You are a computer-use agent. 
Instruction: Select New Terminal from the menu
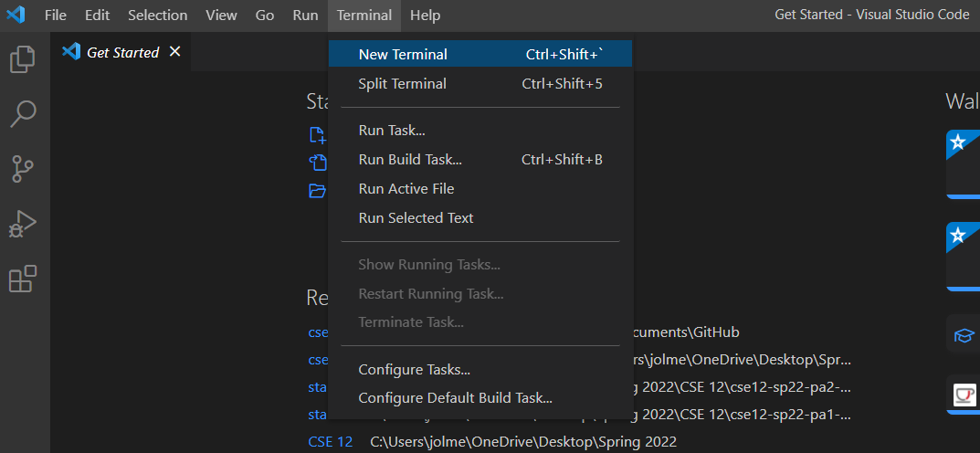click(403, 55)
